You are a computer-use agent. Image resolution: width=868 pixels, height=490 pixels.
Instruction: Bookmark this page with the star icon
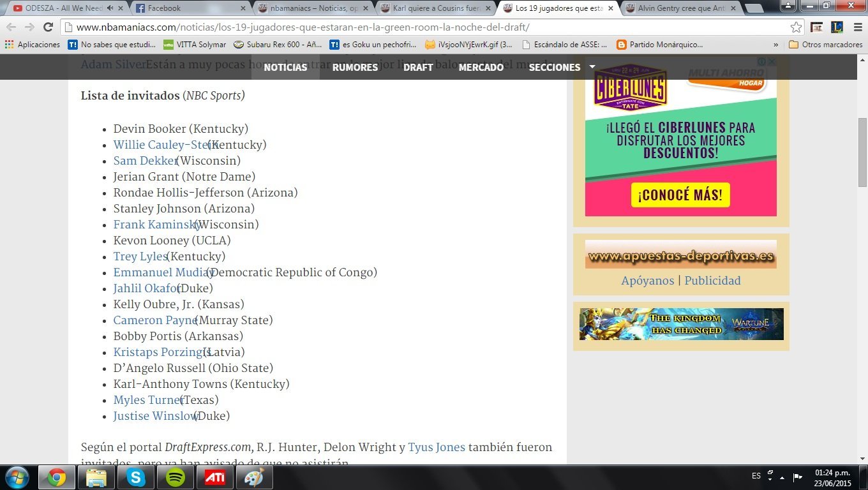tap(796, 27)
